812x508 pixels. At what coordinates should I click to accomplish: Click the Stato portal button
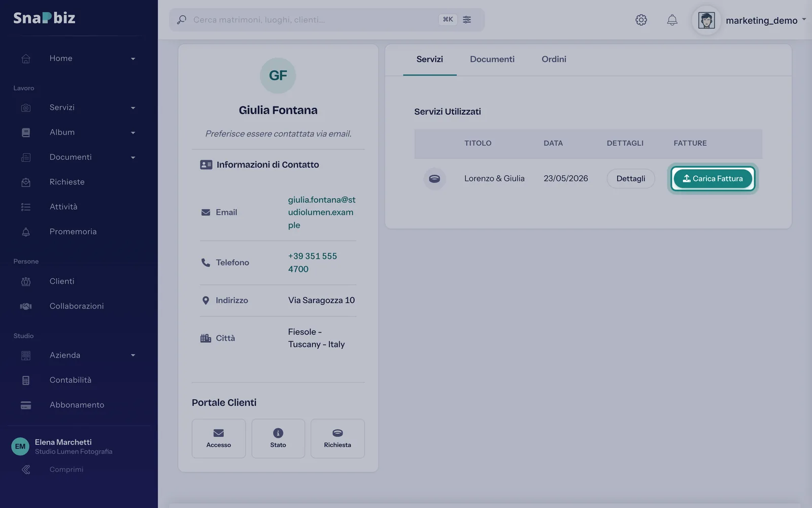[x=278, y=438]
